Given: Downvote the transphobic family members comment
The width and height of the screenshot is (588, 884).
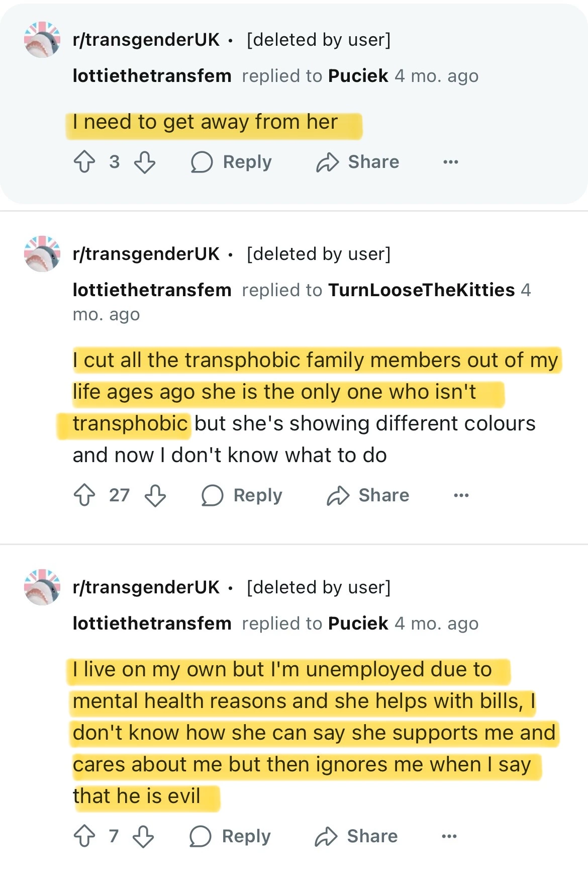Looking at the screenshot, I should coord(155,495).
